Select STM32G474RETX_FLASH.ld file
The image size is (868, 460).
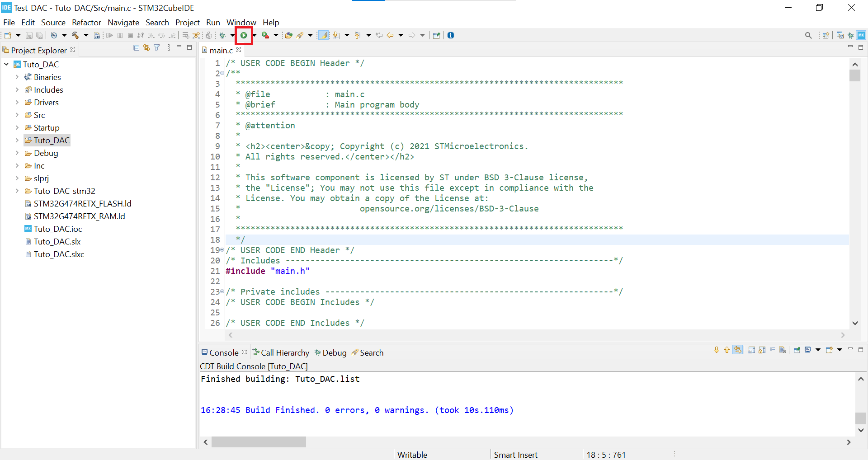pos(78,204)
